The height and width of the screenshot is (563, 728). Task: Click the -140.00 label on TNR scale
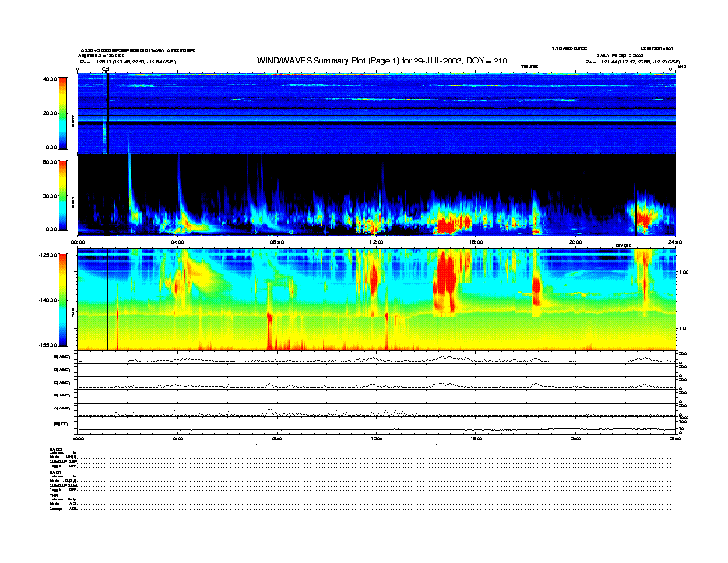point(49,300)
